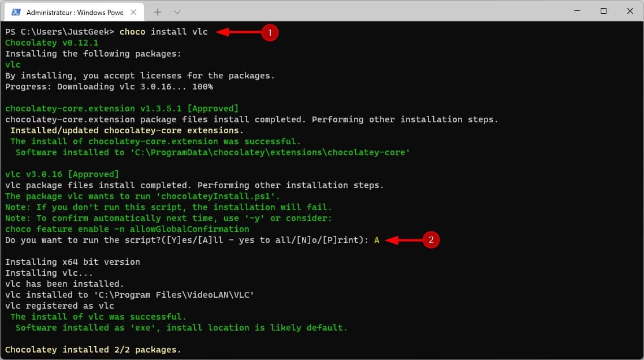Click the 'choco install vlc' command text
Viewport: 644px width, 360px height.
(x=163, y=32)
